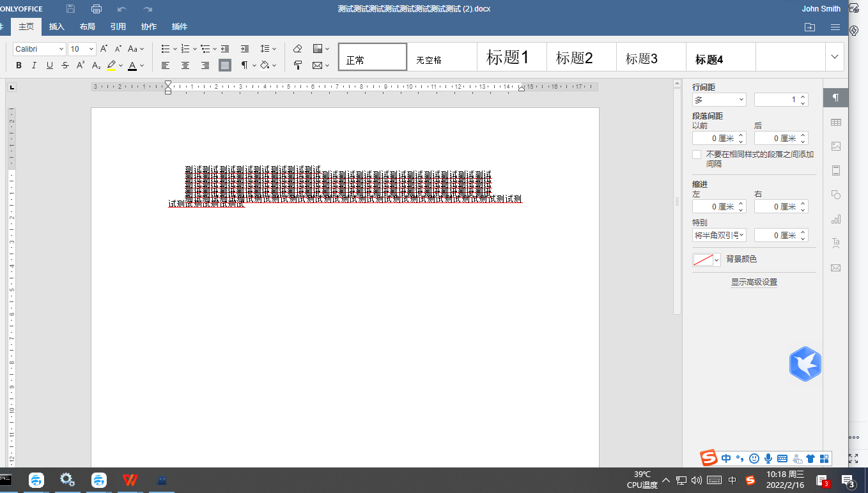The width and height of the screenshot is (868, 493).
Task: Open text art settings in the right sidebar
Action: [835, 243]
